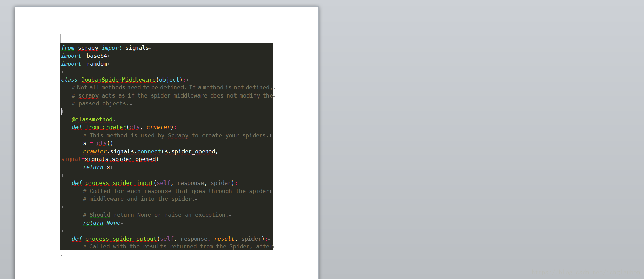The width and height of the screenshot is (644, 279).
Task: Click process_spider_output method name
Action: [121, 239]
